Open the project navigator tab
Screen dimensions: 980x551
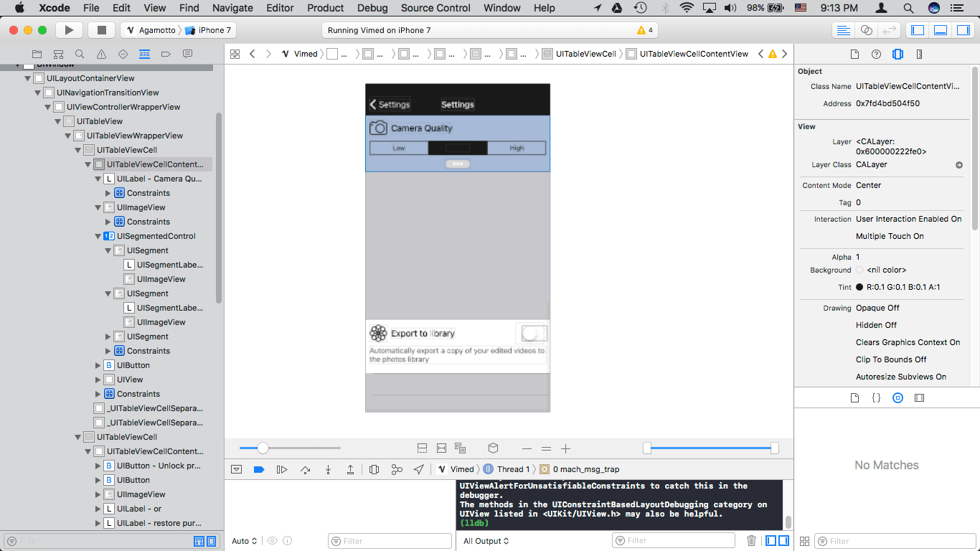click(37, 54)
